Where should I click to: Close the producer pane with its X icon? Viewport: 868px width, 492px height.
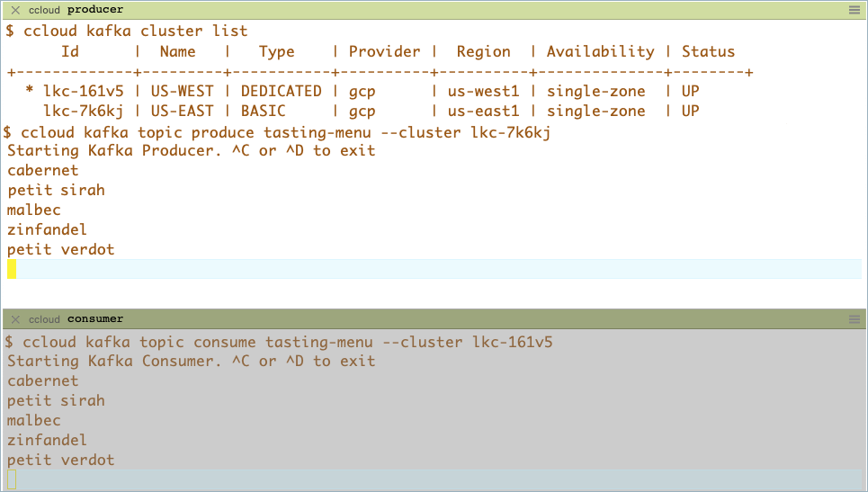(15, 10)
